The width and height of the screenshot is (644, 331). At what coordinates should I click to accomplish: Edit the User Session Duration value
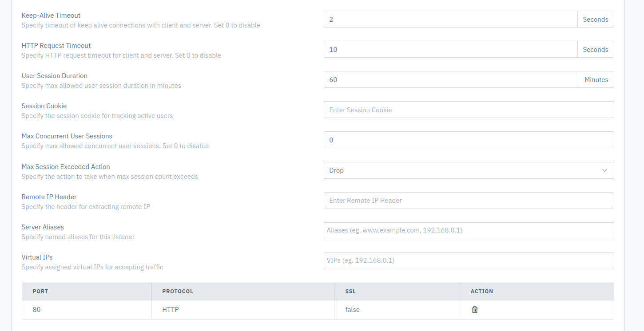coord(451,80)
